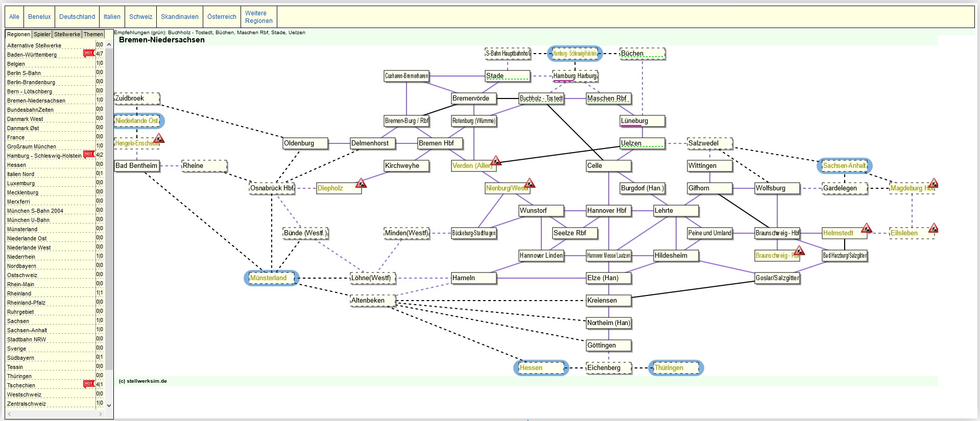Click the construction warning icon on Helmstedt
Screen dimensions: 980x421
866,228
